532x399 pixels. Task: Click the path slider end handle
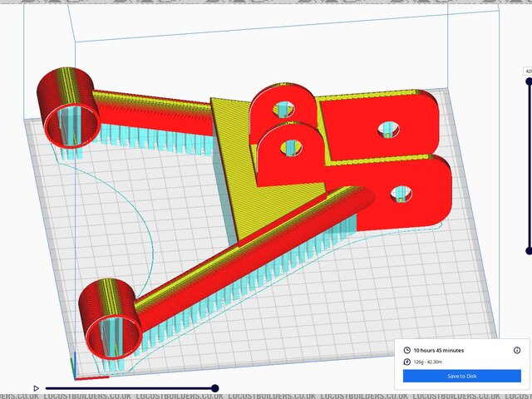click(x=214, y=388)
